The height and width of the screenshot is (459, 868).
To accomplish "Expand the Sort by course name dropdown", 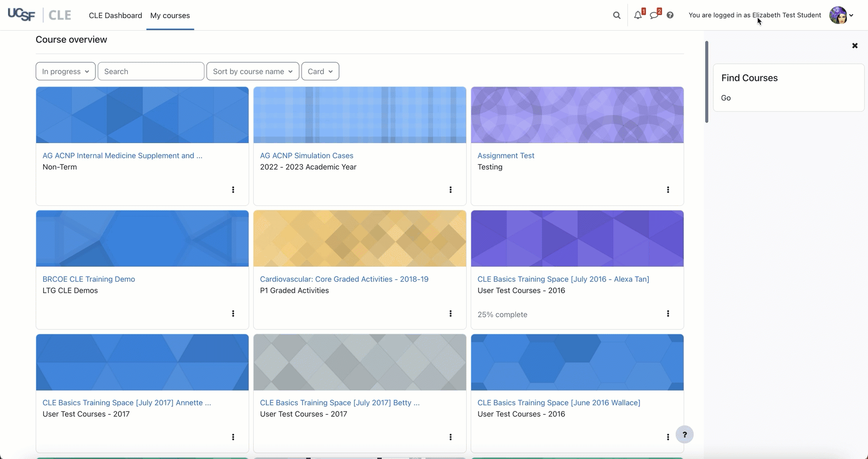I will (x=253, y=71).
